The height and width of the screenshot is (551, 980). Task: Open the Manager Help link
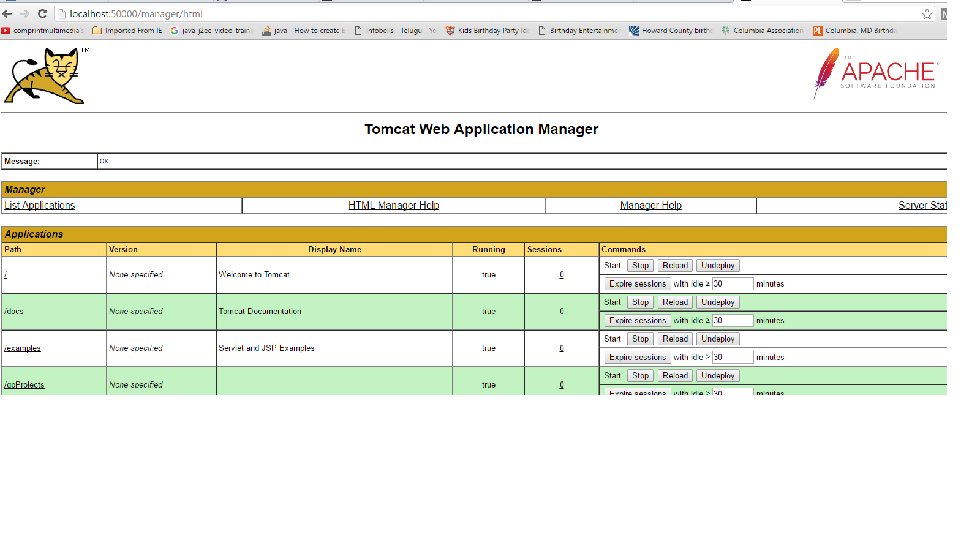[x=650, y=206]
